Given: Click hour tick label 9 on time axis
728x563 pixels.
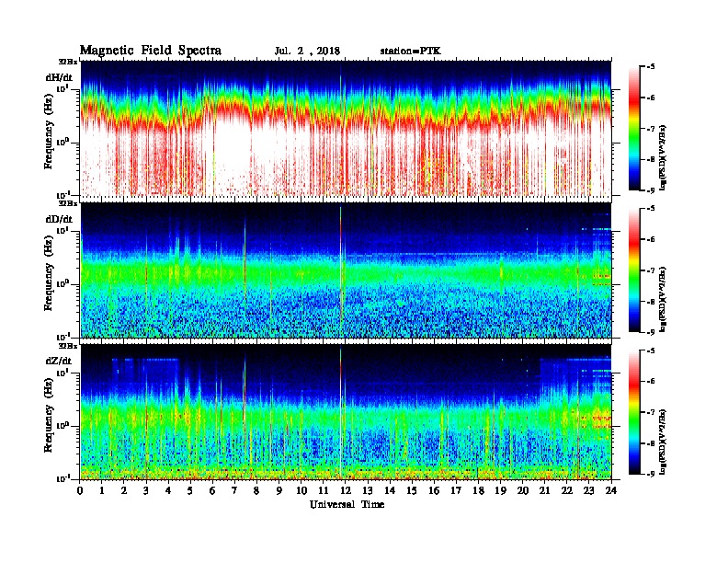Looking at the screenshot, I should pyautogui.click(x=279, y=490).
